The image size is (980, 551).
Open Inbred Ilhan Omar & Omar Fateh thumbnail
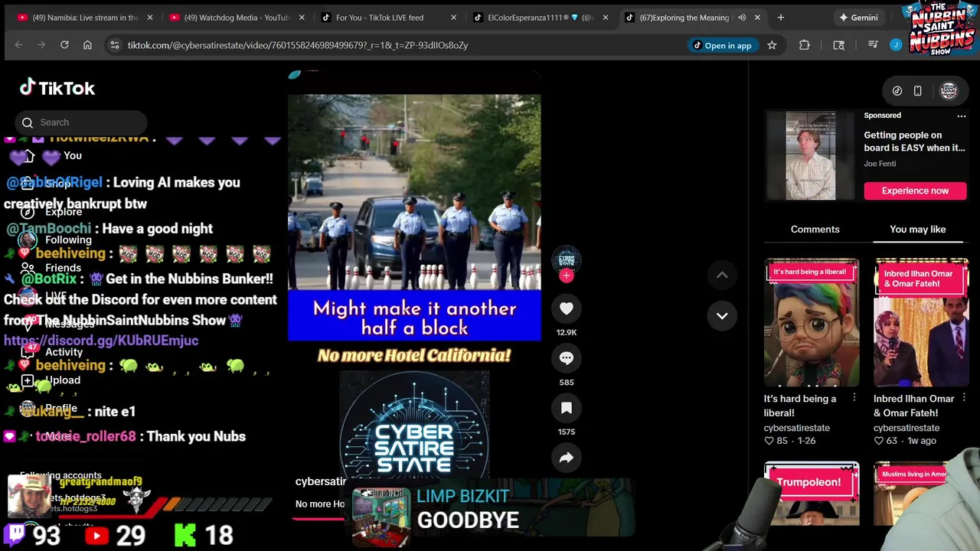point(921,322)
